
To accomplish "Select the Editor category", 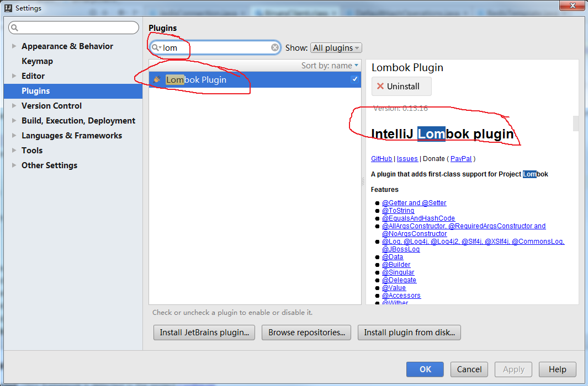I will click(33, 76).
